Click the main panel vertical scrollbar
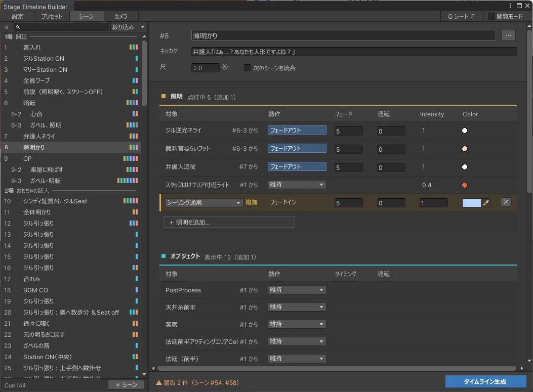Image resolution: width=533 pixels, height=392 pixels. coord(529,112)
